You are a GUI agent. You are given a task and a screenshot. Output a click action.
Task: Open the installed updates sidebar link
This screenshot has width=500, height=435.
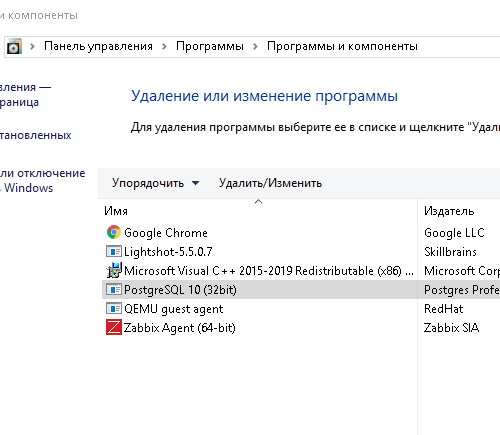pos(36,135)
